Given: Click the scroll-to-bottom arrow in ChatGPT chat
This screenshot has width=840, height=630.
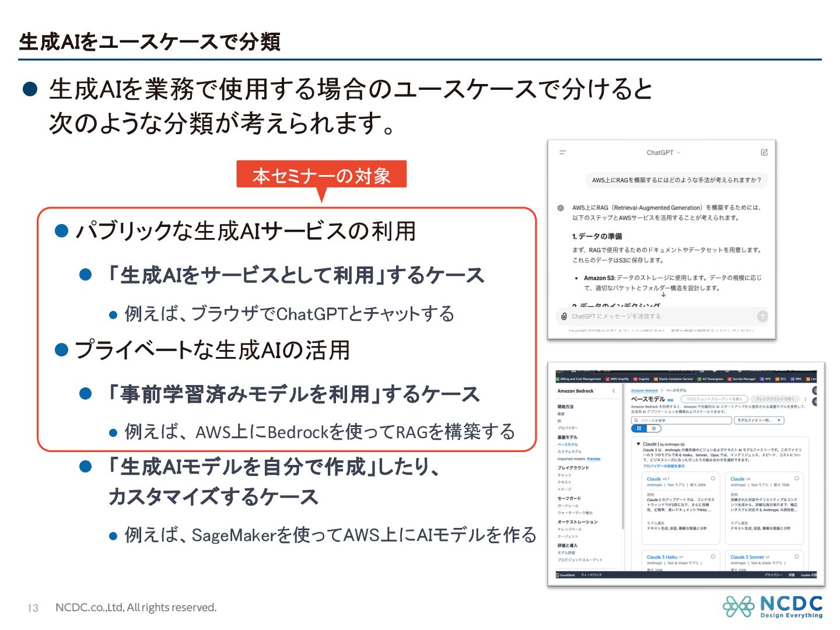Looking at the screenshot, I should (x=663, y=295).
